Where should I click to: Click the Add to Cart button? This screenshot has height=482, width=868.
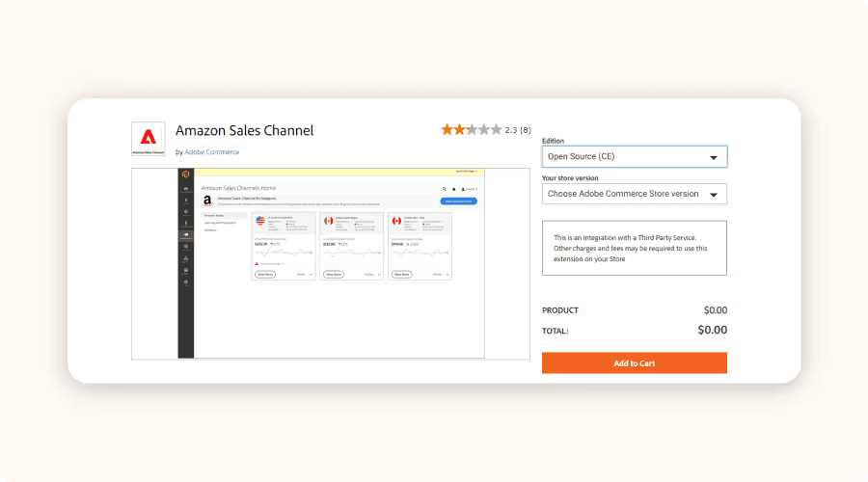pos(635,363)
